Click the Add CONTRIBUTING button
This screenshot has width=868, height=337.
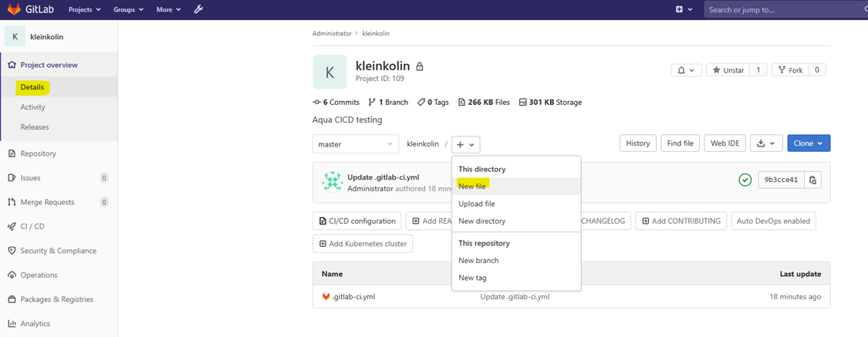[681, 221]
